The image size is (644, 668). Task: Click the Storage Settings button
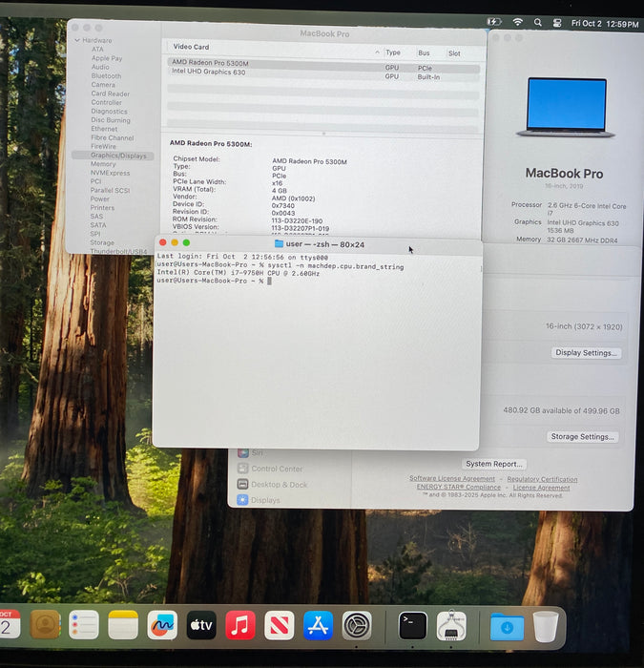click(582, 437)
